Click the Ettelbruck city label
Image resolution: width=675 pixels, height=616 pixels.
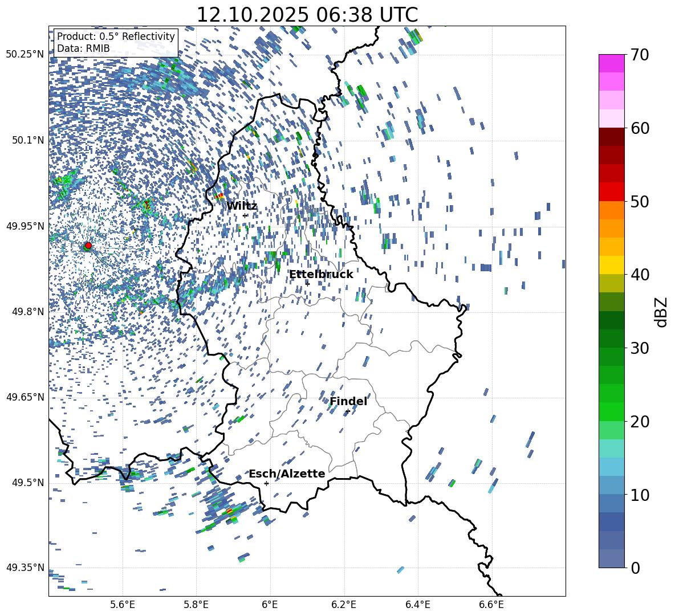pyautogui.click(x=321, y=275)
